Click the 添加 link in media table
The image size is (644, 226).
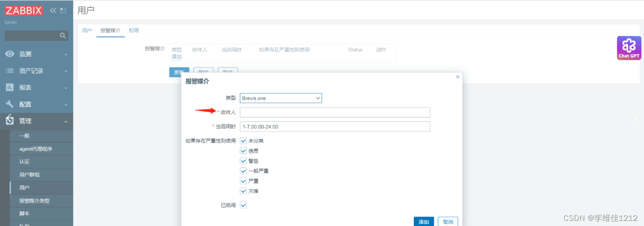(176, 57)
